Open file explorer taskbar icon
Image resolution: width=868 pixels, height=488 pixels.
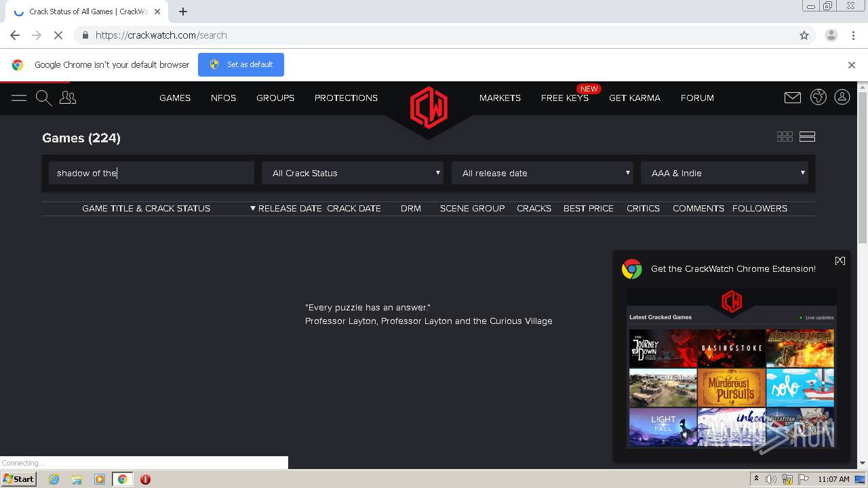77,479
